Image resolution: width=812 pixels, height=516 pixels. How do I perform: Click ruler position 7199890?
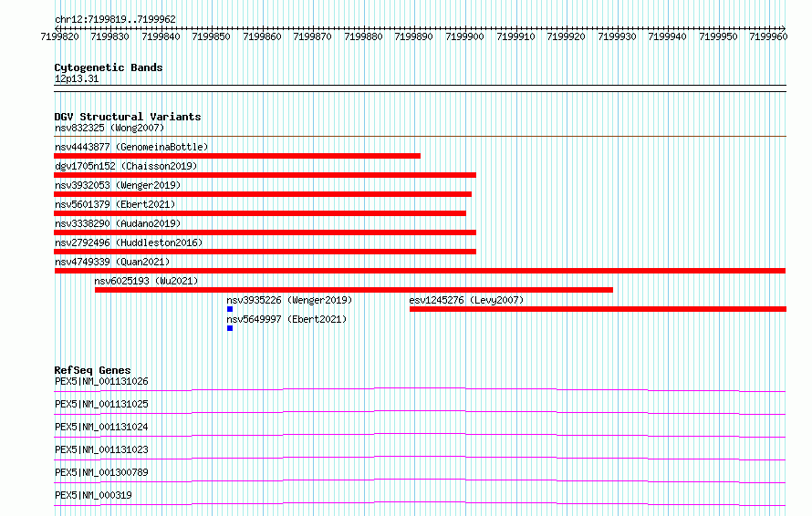point(414,36)
